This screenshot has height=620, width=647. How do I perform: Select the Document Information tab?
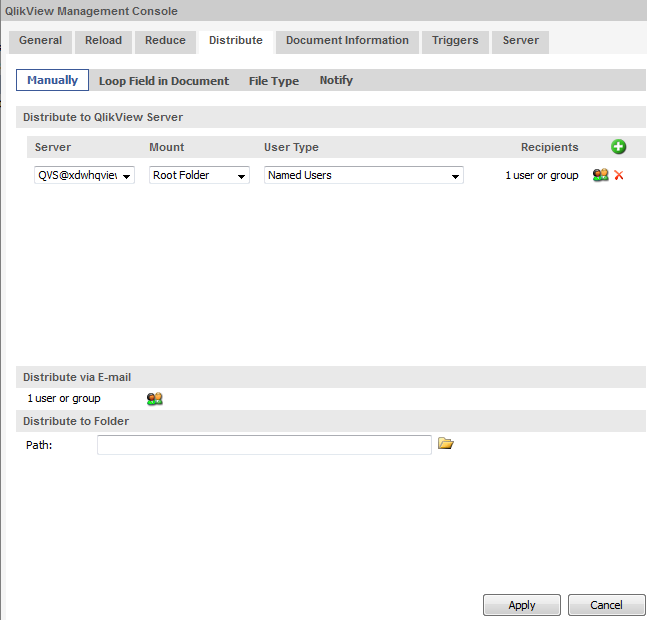(347, 41)
